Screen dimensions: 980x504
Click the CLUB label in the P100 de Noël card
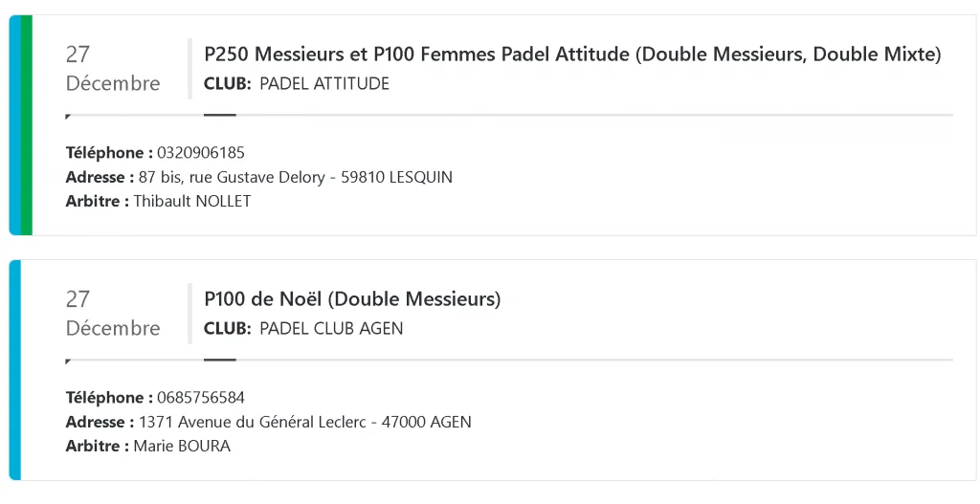point(227,329)
